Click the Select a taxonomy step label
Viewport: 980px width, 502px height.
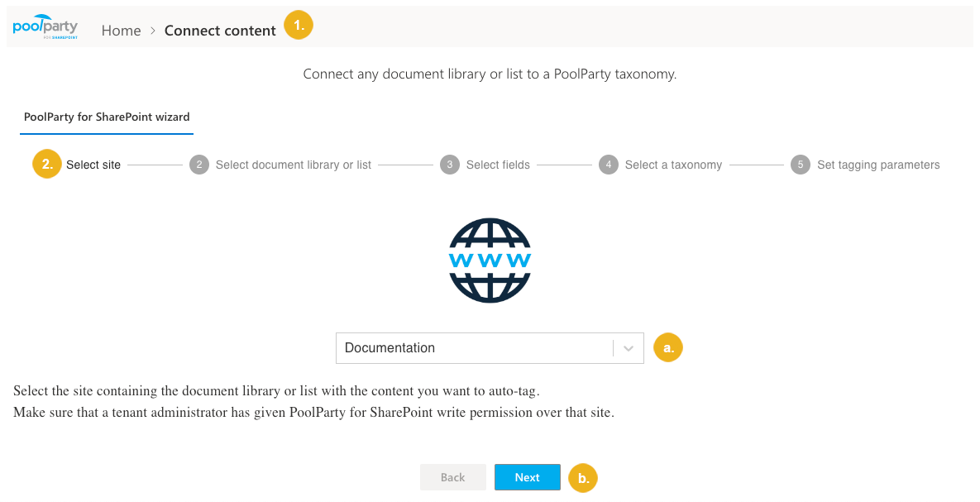pos(673,165)
